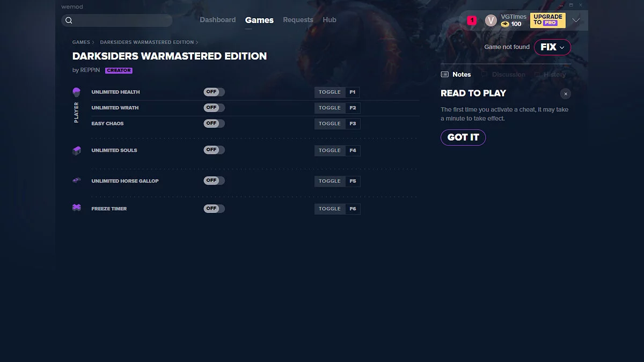
Task: Click the GOT IT button
Action: point(463,137)
